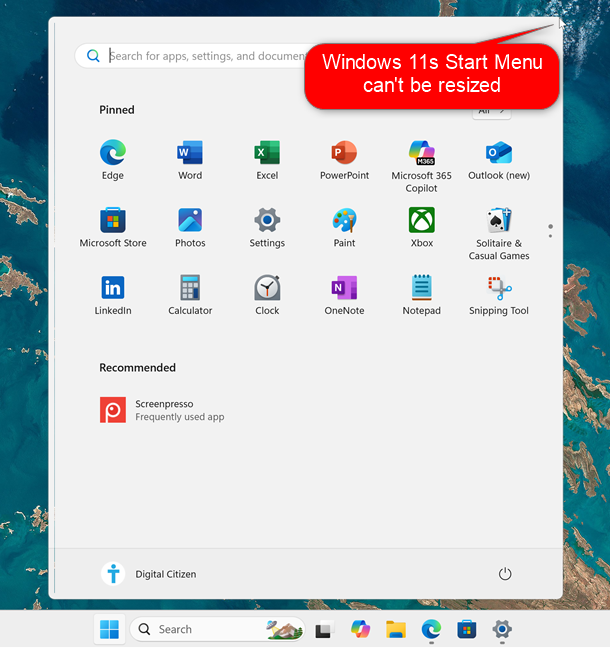
Task: Open Edge from the taskbar
Action: point(431,629)
